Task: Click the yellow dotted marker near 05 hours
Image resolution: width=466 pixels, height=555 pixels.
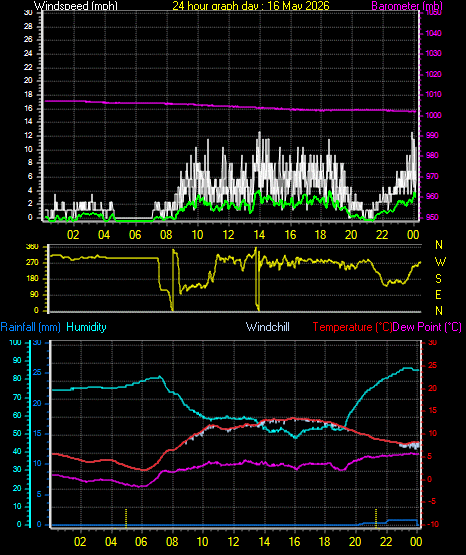Action: [126, 518]
